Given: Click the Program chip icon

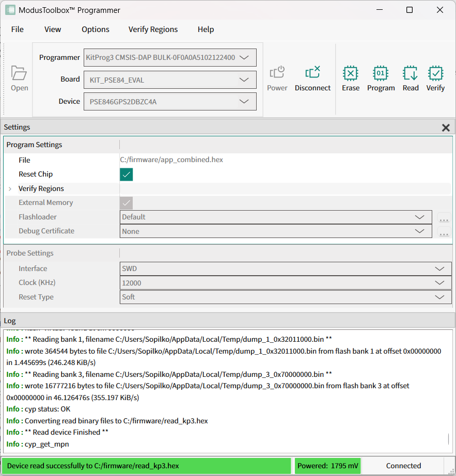Looking at the screenshot, I should pyautogui.click(x=381, y=74).
